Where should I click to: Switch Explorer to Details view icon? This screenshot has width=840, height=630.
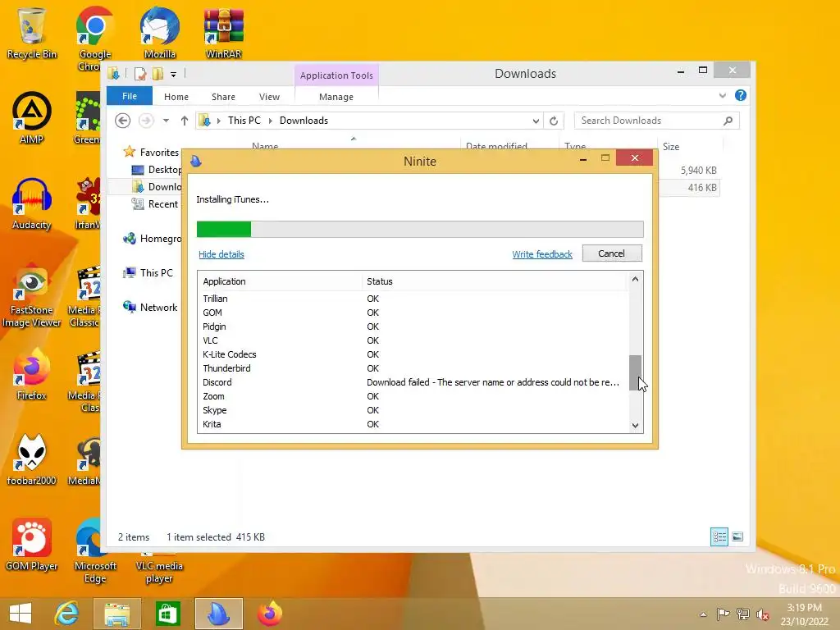click(719, 536)
